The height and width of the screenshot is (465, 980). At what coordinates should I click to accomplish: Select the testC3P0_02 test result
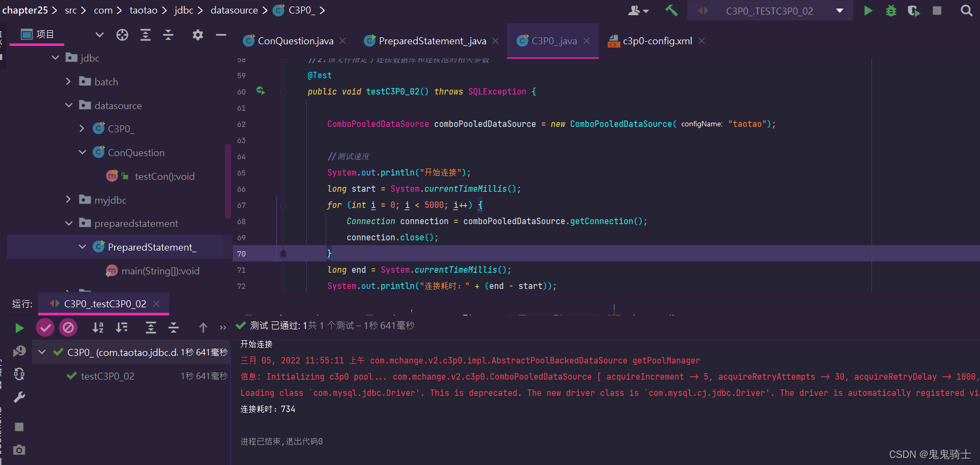click(x=107, y=376)
